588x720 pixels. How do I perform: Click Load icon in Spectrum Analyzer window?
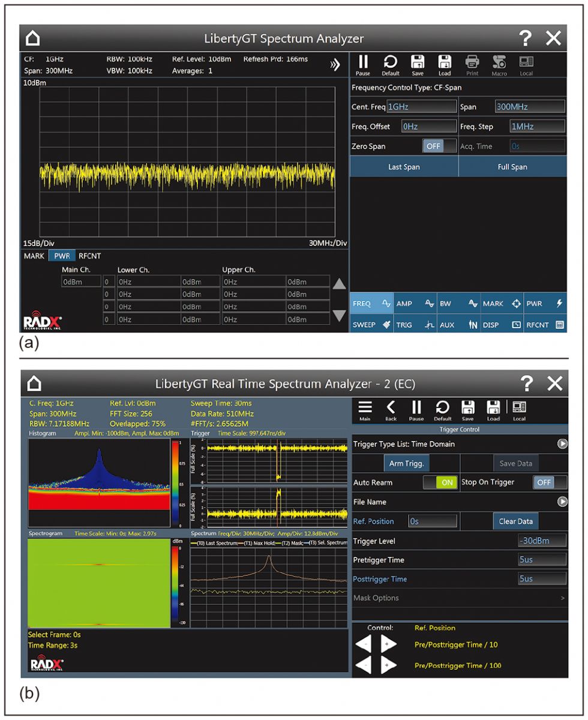445,65
